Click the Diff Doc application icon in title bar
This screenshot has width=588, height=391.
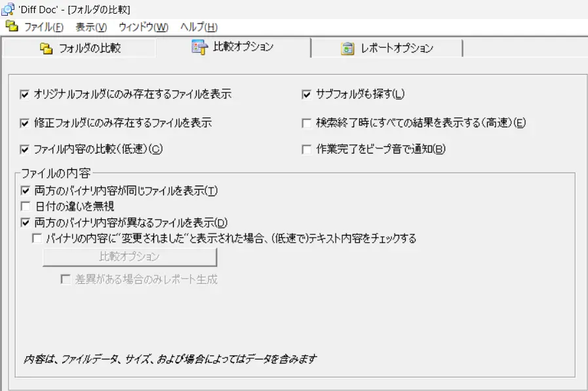pyautogui.click(x=7, y=7)
